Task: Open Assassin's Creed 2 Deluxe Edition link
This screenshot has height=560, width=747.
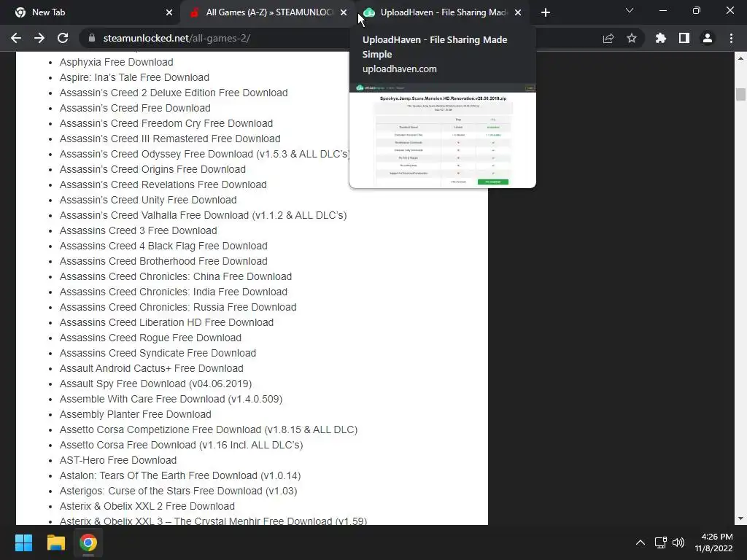Action: pos(174,93)
